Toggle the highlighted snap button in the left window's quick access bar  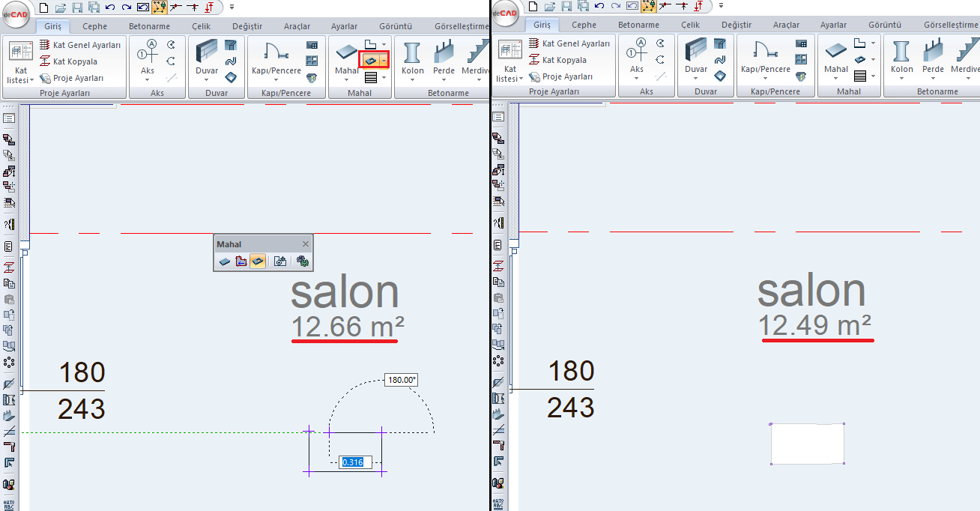pos(160,7)
